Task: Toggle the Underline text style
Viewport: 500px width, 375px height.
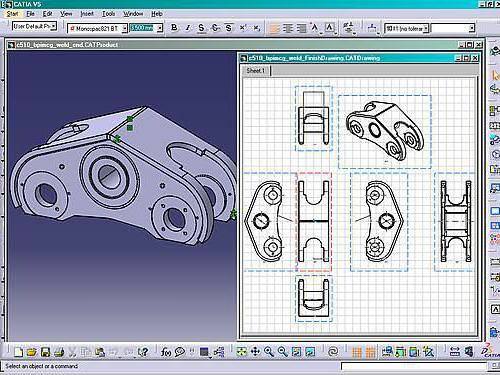Action: (x=201, y=28)
